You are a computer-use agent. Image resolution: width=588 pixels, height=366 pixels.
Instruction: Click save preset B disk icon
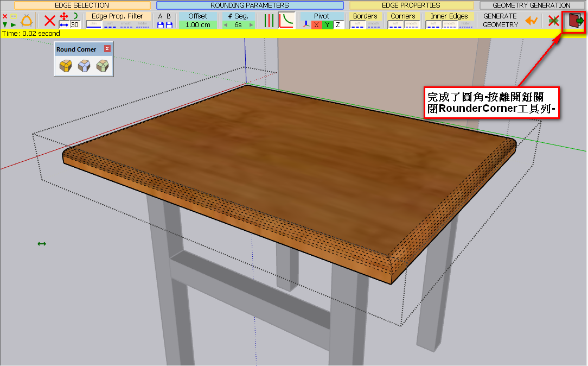169,25
